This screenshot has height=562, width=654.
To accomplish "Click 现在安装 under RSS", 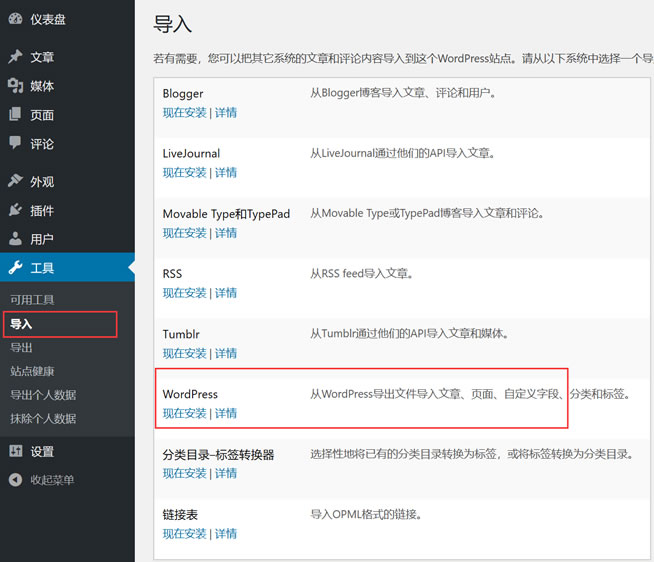I will [x=184, y=293].
